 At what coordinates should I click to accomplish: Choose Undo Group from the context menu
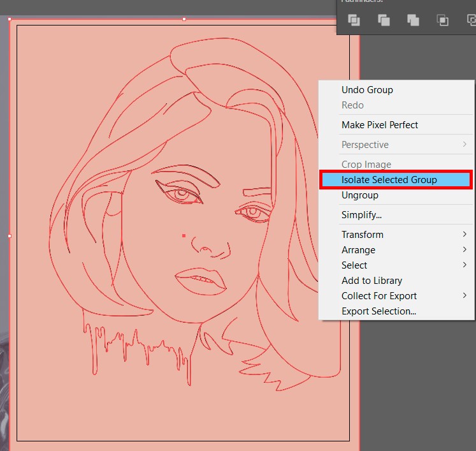coord(367,90)
